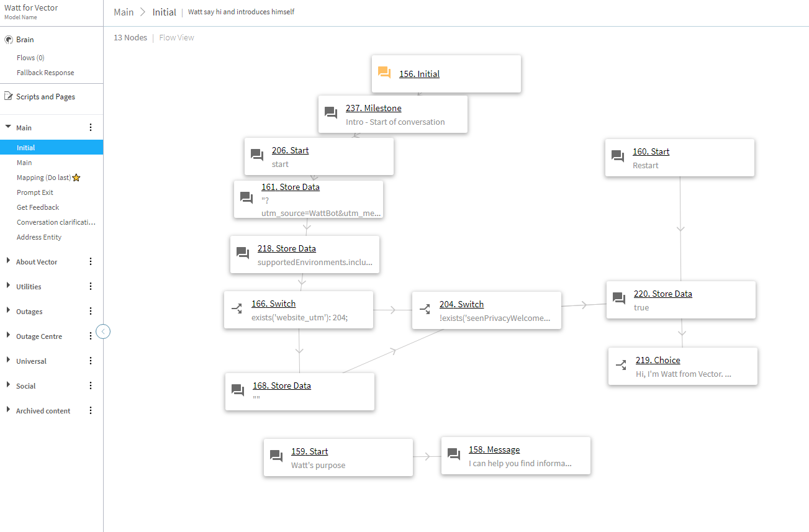
Task: Open the three-dot menu beside Main
Action: tap(91, 127)
